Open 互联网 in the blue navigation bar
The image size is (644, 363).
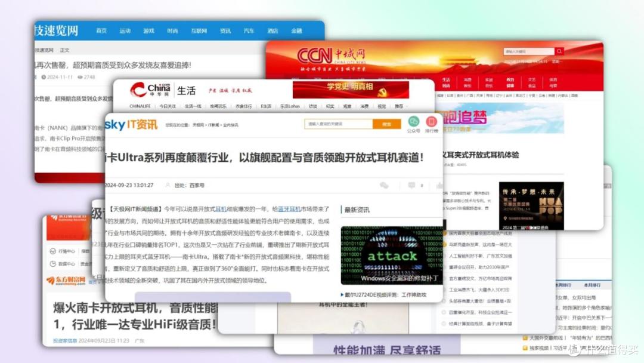199,31
